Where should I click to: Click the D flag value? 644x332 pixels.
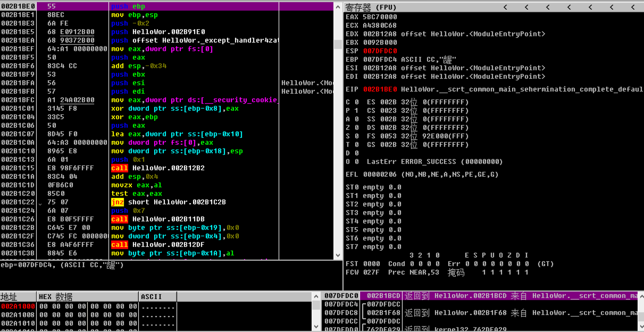tap(357, 153)
